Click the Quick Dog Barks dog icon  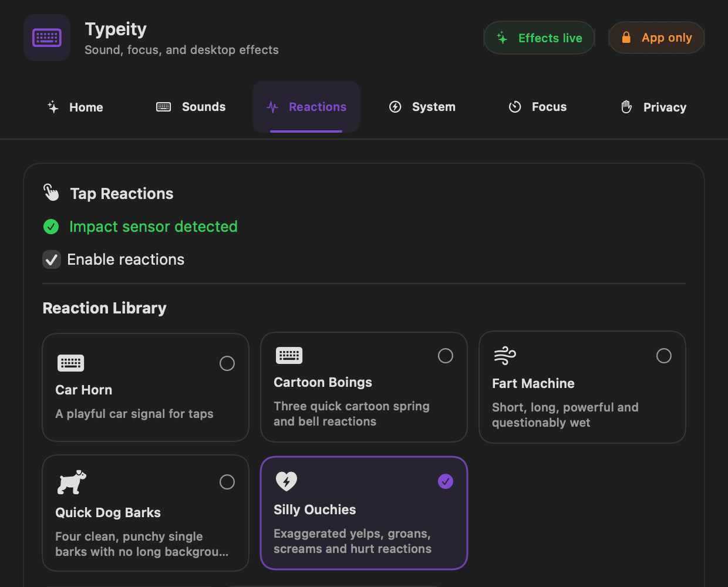(72, 483)
